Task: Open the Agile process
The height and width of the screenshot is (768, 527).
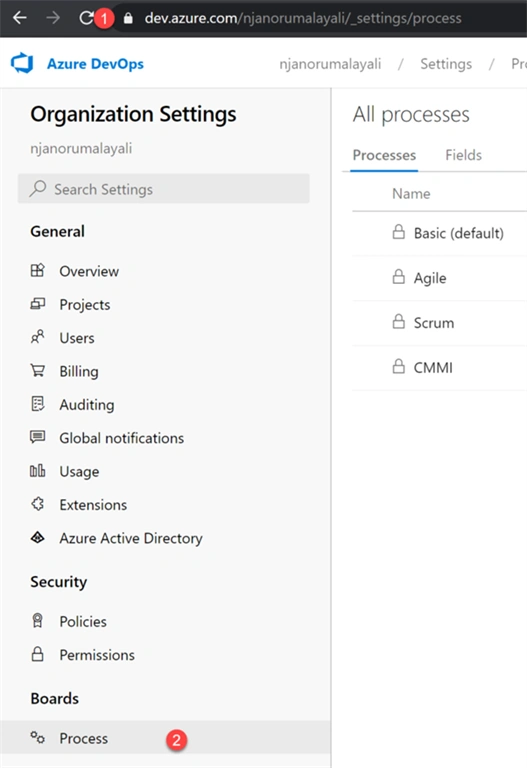Action: coord(430,278)
